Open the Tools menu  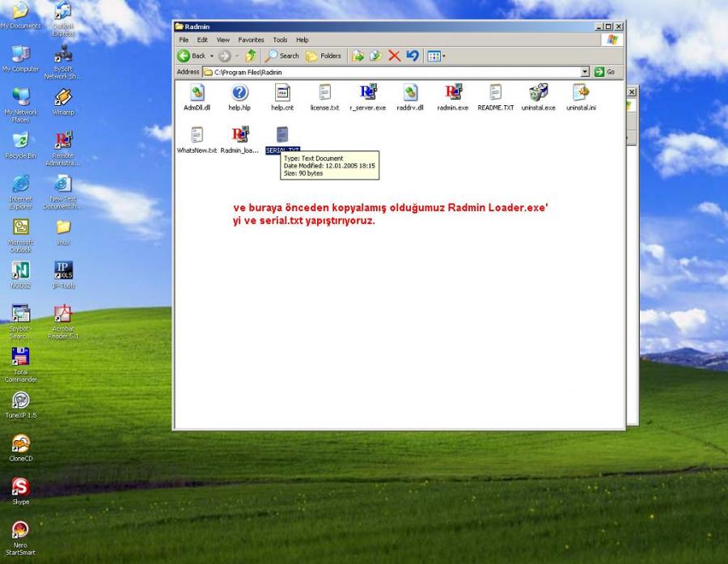click(x=280, y=40)
